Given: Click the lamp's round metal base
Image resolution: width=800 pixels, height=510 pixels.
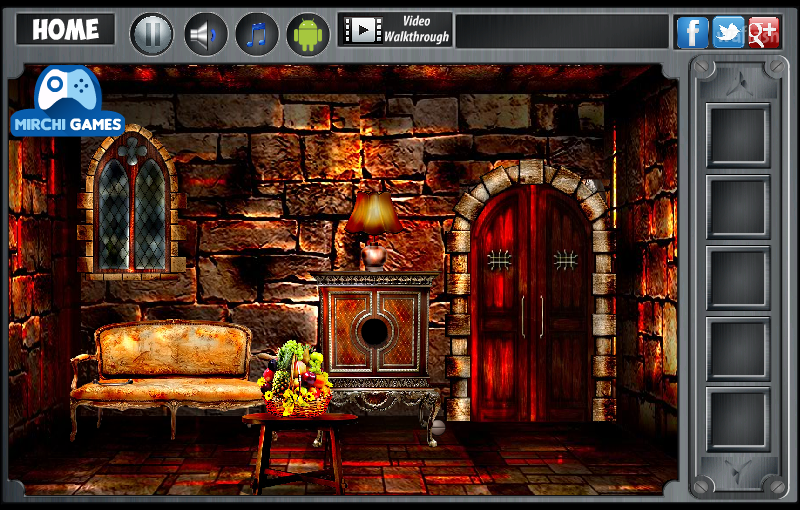Looking at the screenshot, I should point(374,257).
